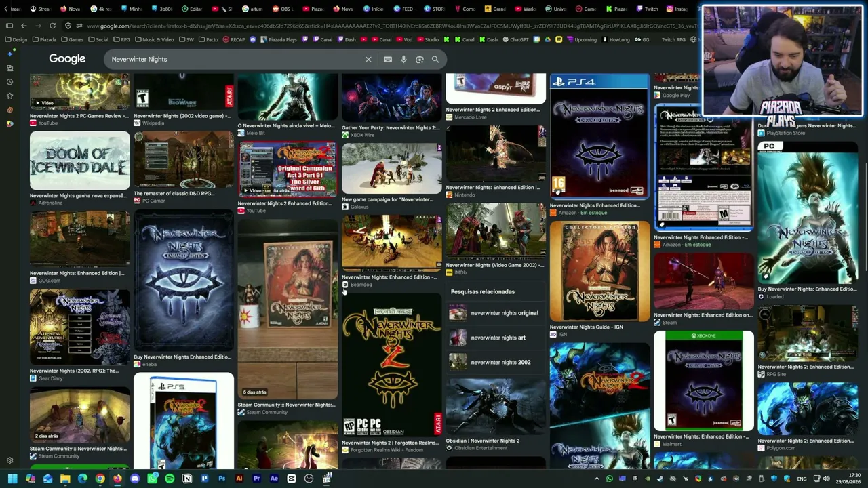Open the RPG bookmarks folder
The image size is (868, 488).
coord(122,39)
